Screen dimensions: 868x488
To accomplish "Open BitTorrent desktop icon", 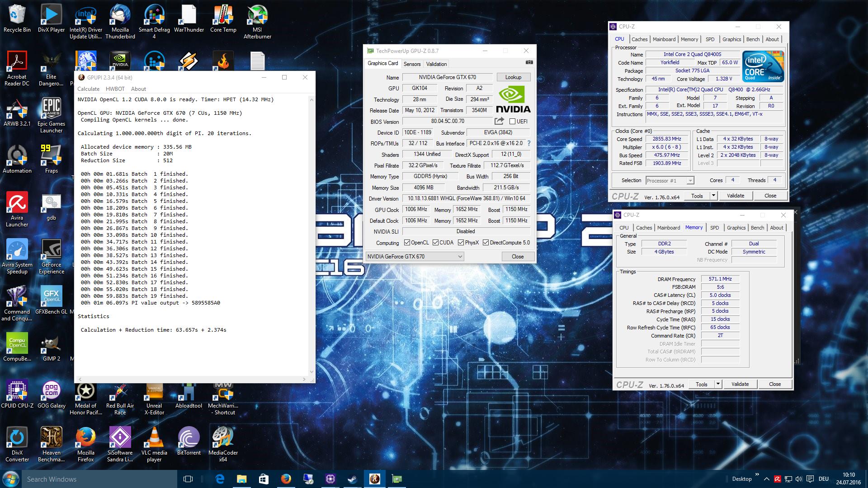I will 189,441.
